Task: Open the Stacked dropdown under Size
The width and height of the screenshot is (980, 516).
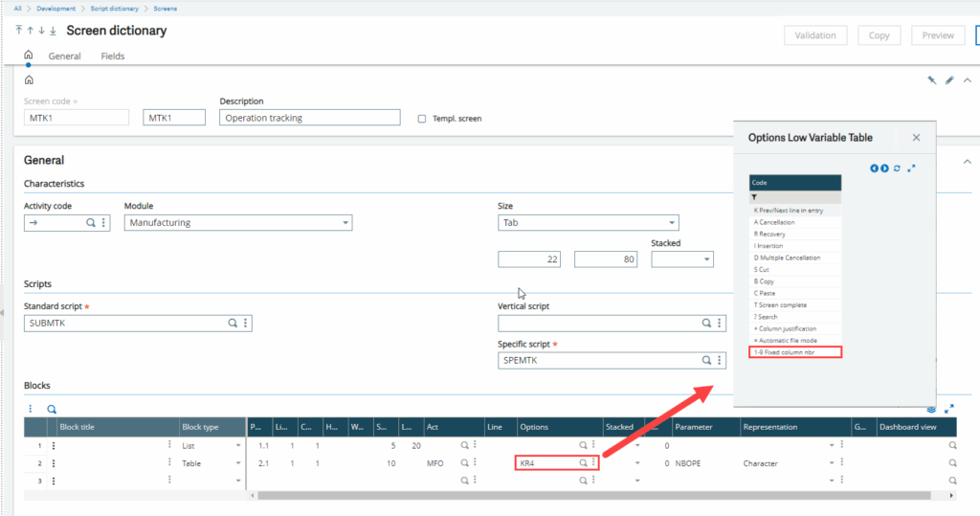Action: click(x=681, y=259)
